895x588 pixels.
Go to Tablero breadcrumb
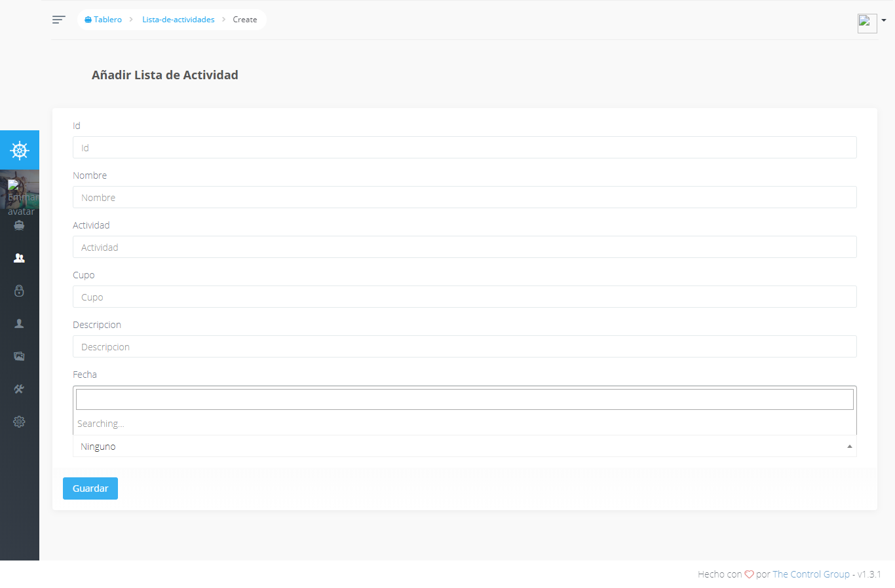click(x=104, y=20)
